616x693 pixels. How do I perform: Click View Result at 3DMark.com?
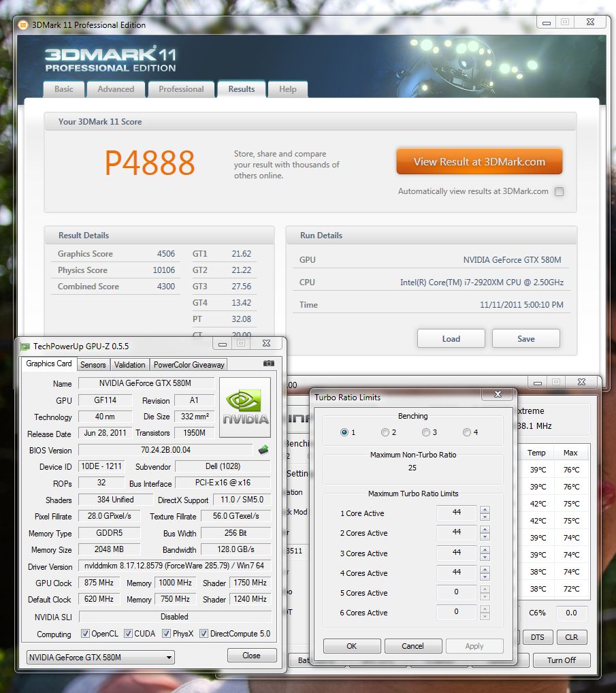coord(479,162)
